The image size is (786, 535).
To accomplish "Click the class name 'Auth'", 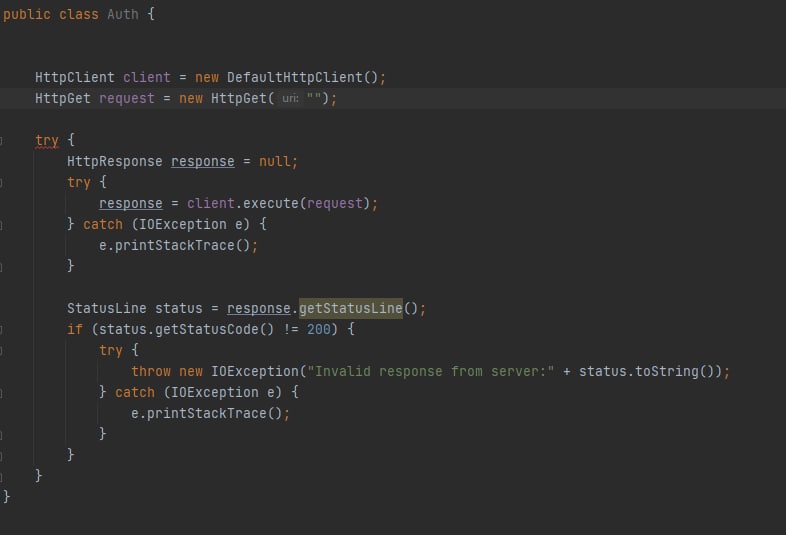I will pyautogui.click(x=123, y=15).
